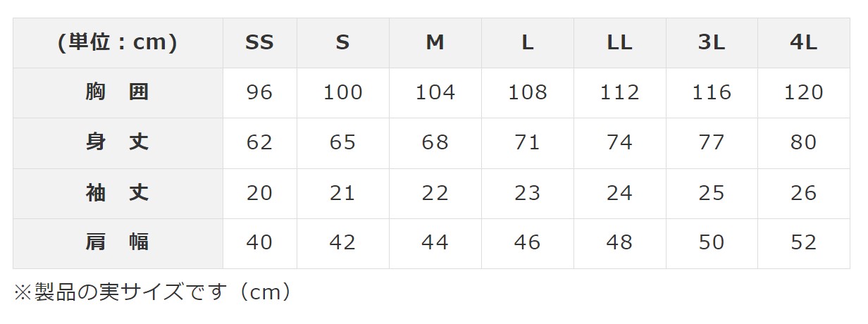This screenshot has height=324, width=868.
Task: Click the 袖丈 row header
Action: (x=118, y=193)
